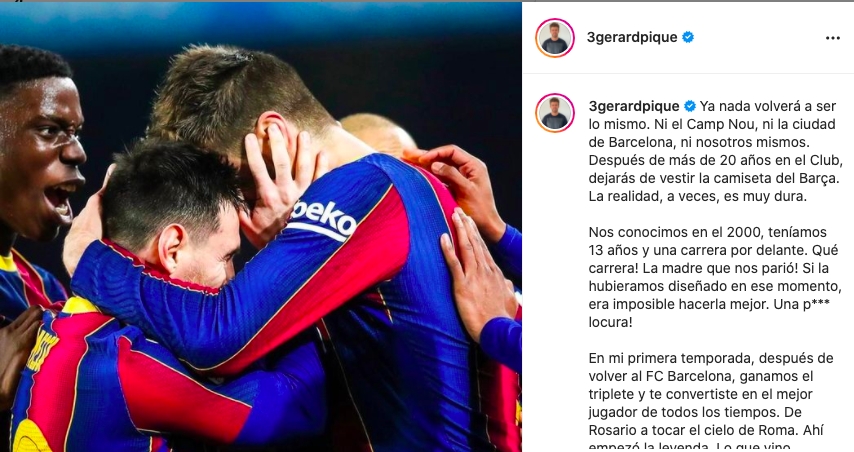The width and height of the screenshot is (854, 452).
Task: Click the profile avatar beside the caption
Action: (555, 113)
